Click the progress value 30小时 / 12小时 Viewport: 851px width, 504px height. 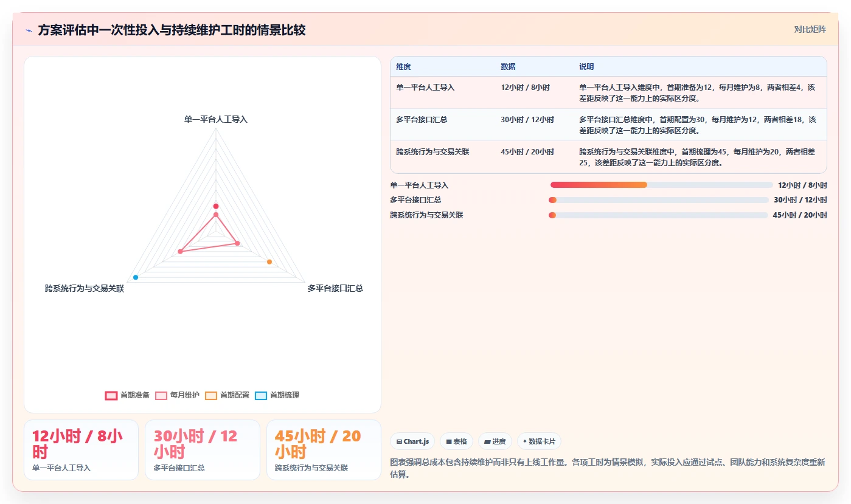coord(801,200)
